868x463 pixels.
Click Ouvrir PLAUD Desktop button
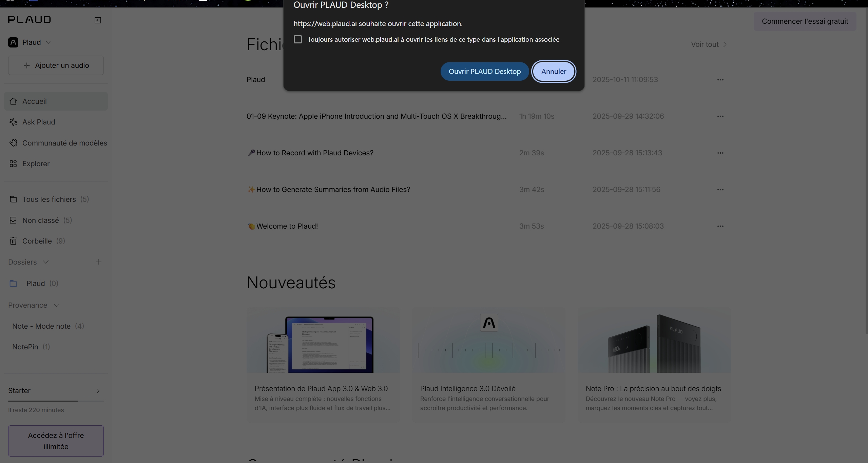click(x=484, y=71)
